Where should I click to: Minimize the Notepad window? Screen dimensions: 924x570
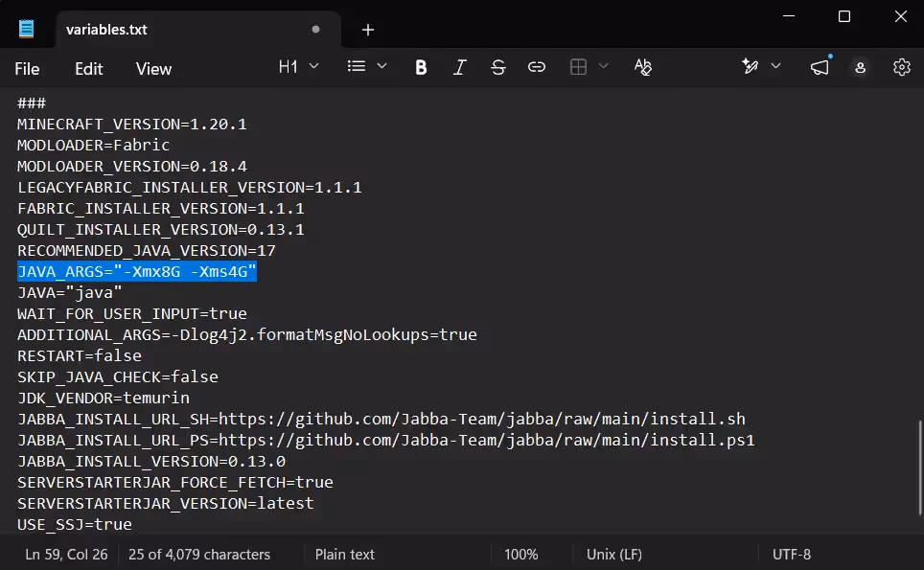[x=789, y=16]
